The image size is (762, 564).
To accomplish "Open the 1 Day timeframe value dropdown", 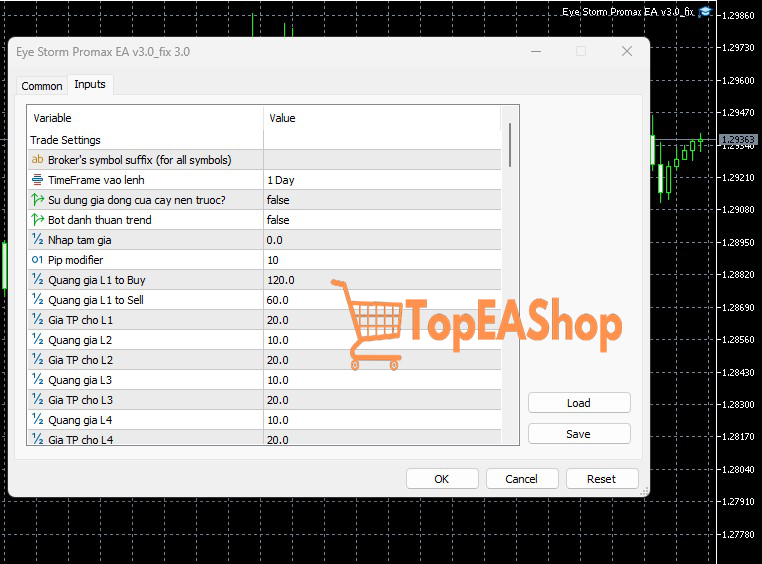I will (382, 180).
